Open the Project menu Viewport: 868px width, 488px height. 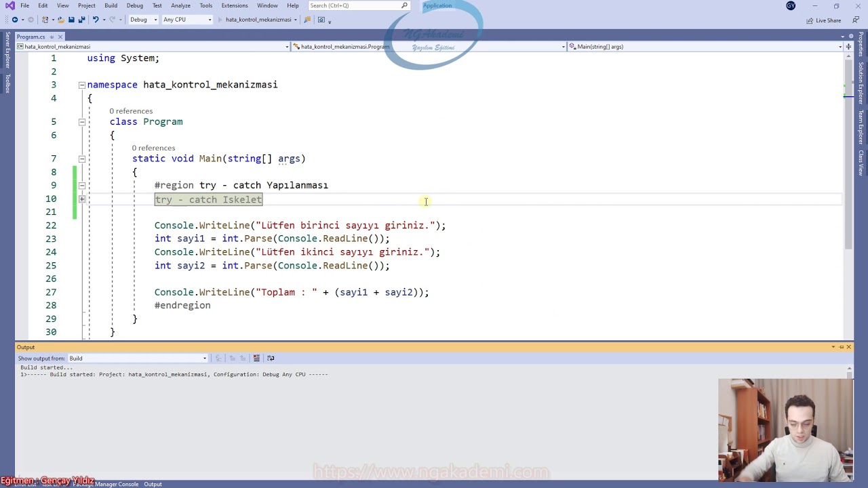[86, 5]
